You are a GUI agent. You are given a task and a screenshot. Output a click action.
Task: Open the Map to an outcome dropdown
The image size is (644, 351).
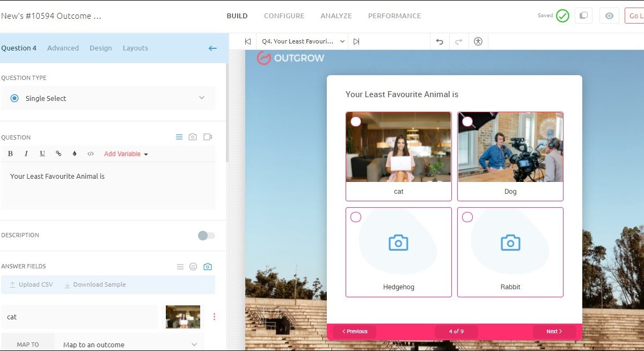point(129,345)
